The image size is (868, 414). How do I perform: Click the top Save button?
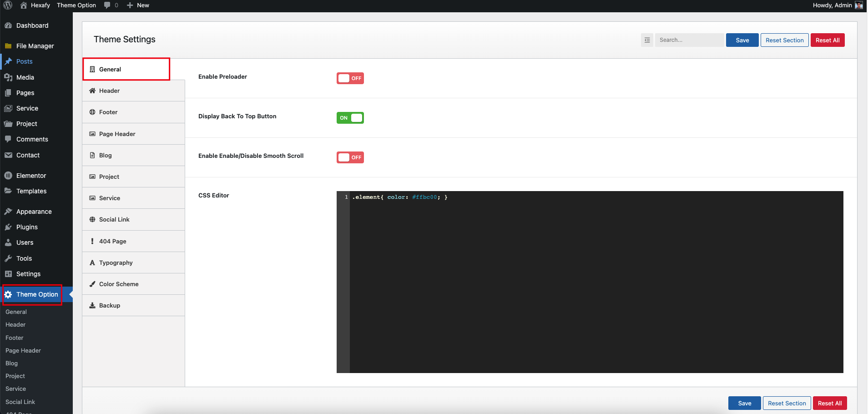pyautogui.click(x=742, y=40)
